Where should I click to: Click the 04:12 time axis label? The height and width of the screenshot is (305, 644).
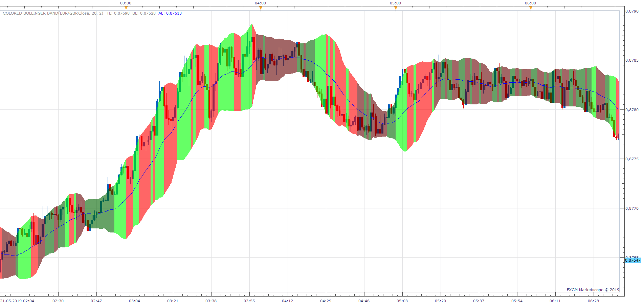288,301
